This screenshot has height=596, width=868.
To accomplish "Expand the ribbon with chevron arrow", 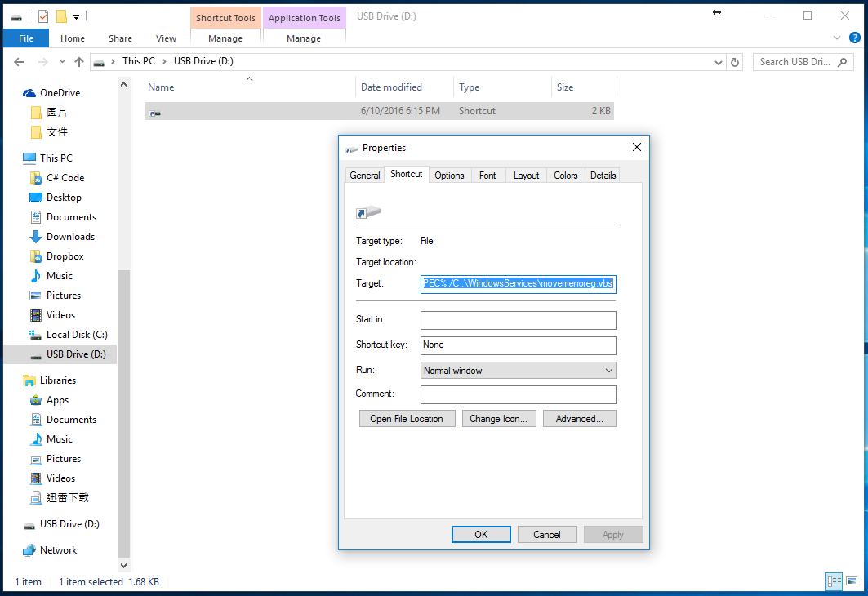I will click(836, 38).
